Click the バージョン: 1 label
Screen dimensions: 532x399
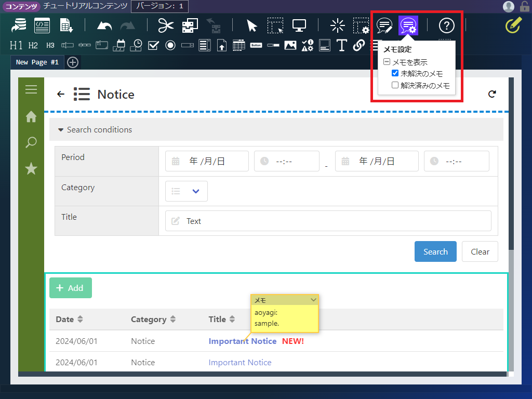coord(159,6)
